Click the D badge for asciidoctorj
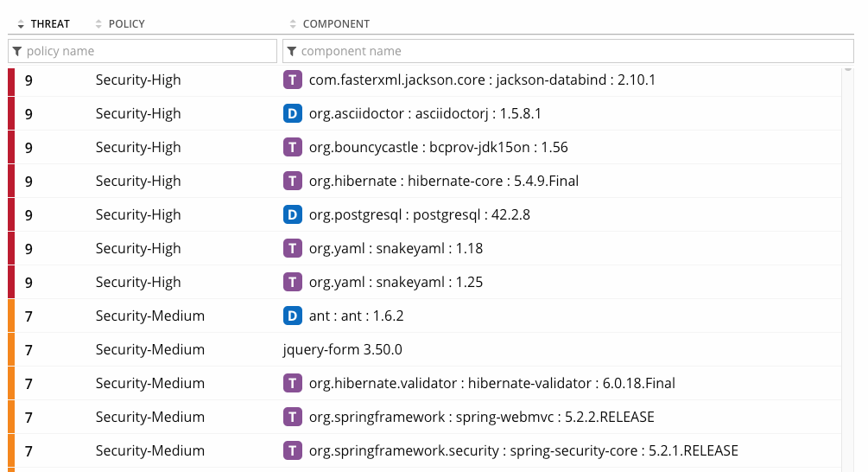This screenshot has height=472, width=868. [x=292, y=113]
